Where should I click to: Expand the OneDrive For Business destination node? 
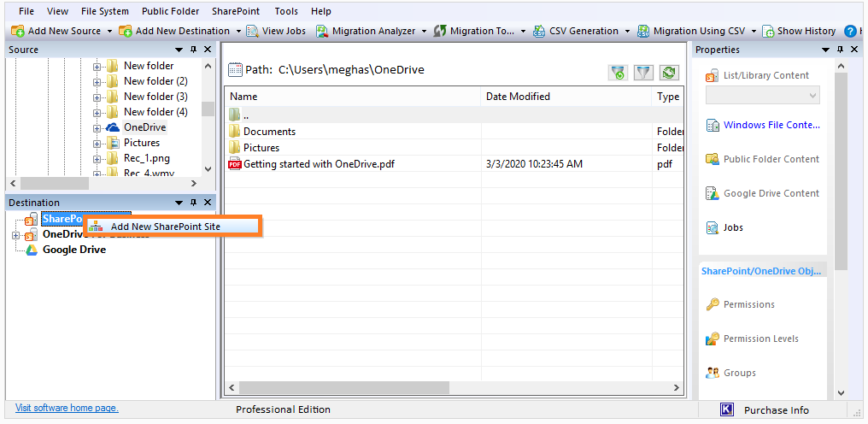click(x=15, y=236)
